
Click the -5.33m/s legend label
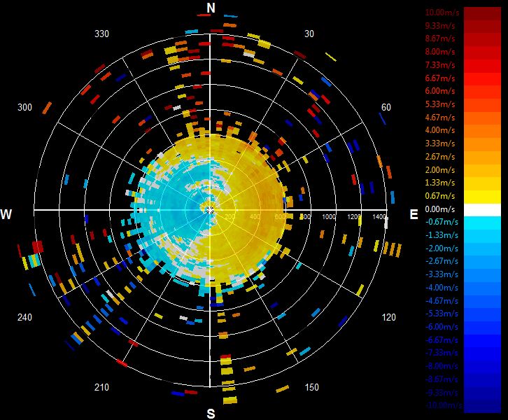tap(442, 314)
